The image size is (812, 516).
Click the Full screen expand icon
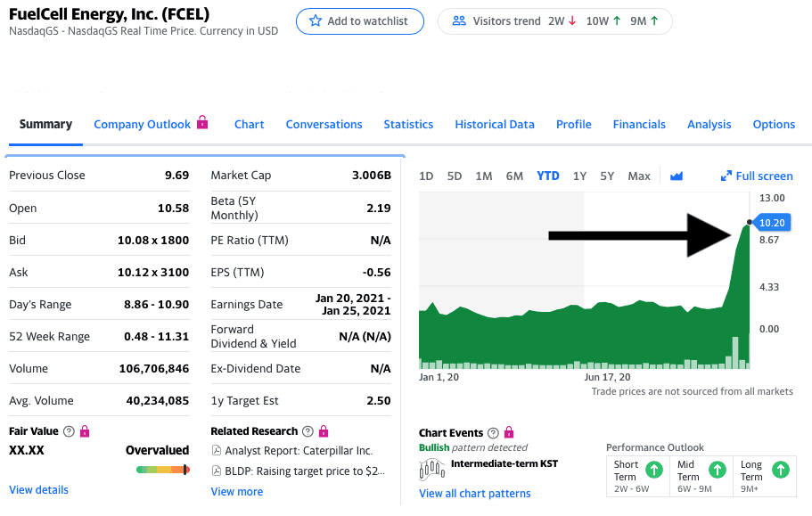[726, 176]
